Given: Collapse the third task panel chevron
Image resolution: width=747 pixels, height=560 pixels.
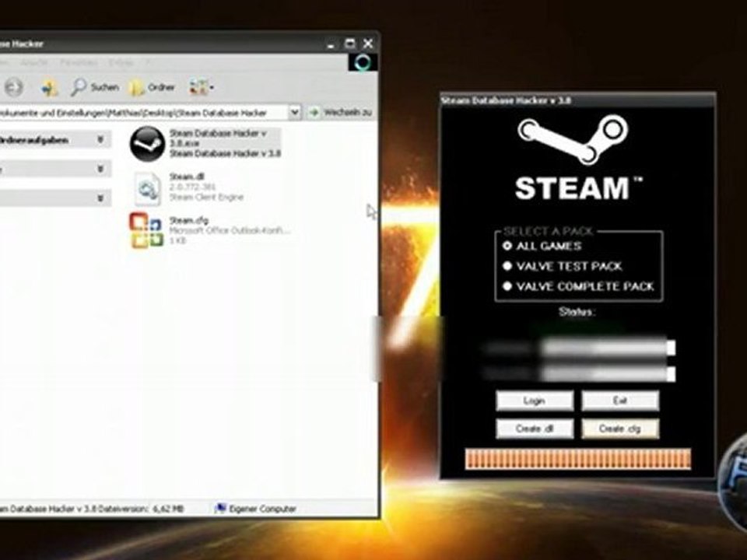Looking at the screenshot, I should click(x=100, y=198).
